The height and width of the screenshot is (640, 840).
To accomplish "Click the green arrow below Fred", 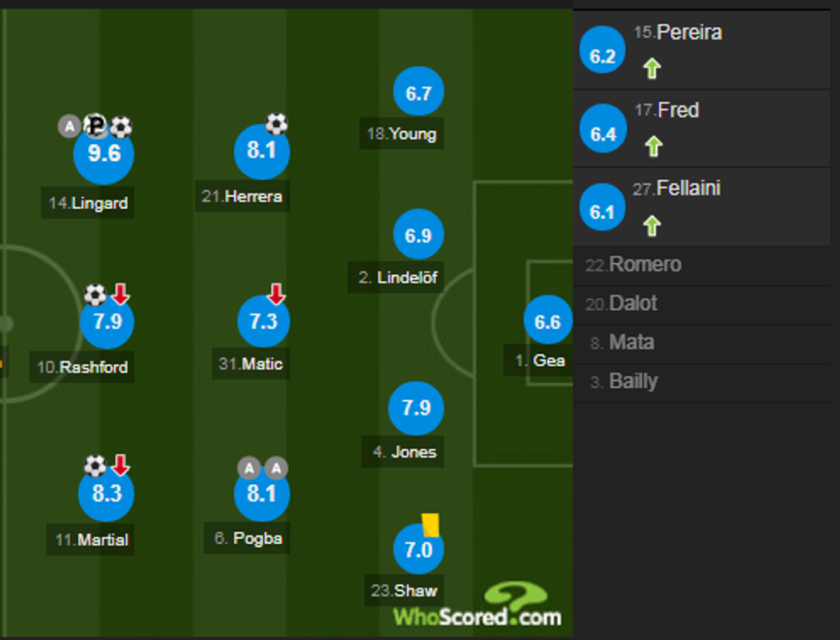I will (653, 146).
